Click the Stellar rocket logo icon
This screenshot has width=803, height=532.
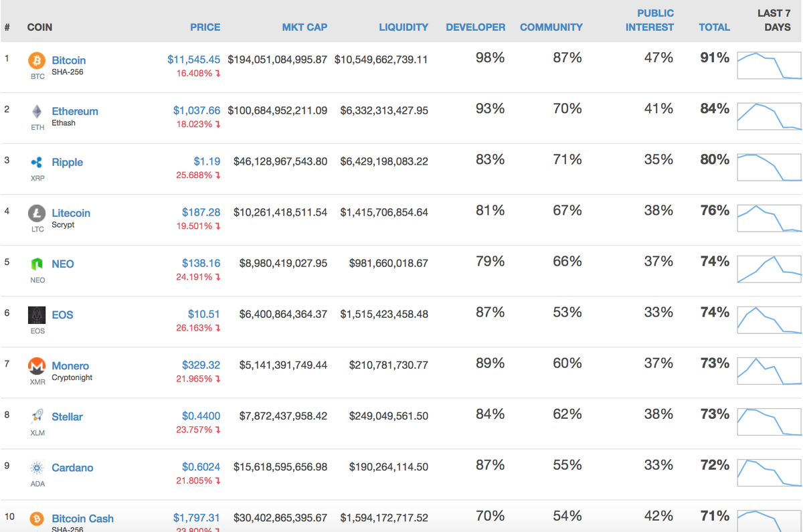coord(37,417)
